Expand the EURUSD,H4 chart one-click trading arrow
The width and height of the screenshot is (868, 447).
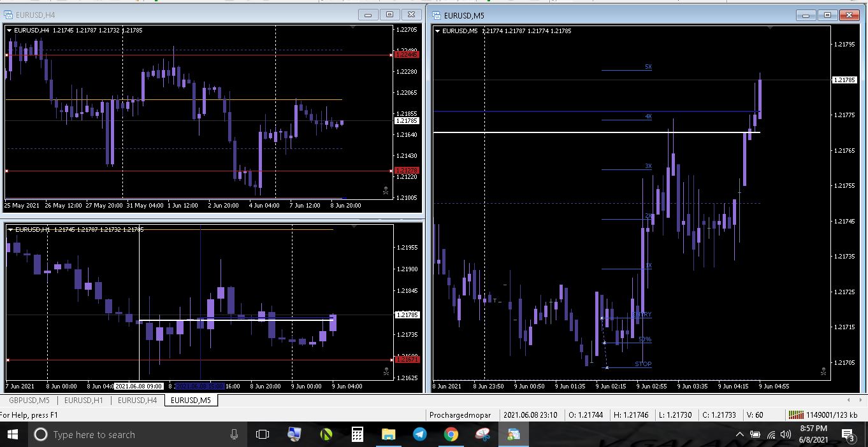click(x=10, y=30)
